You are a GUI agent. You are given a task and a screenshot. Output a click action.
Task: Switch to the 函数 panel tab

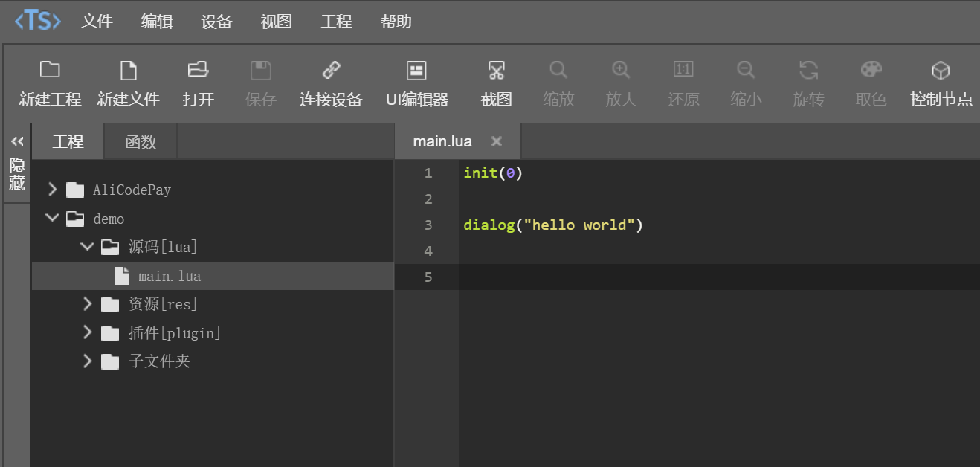[x=141, y=141]
